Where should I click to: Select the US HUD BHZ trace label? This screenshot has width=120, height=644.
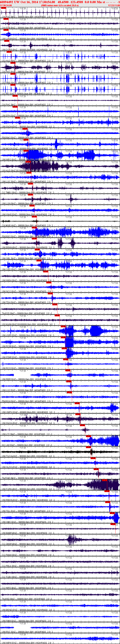coord(28,171)
